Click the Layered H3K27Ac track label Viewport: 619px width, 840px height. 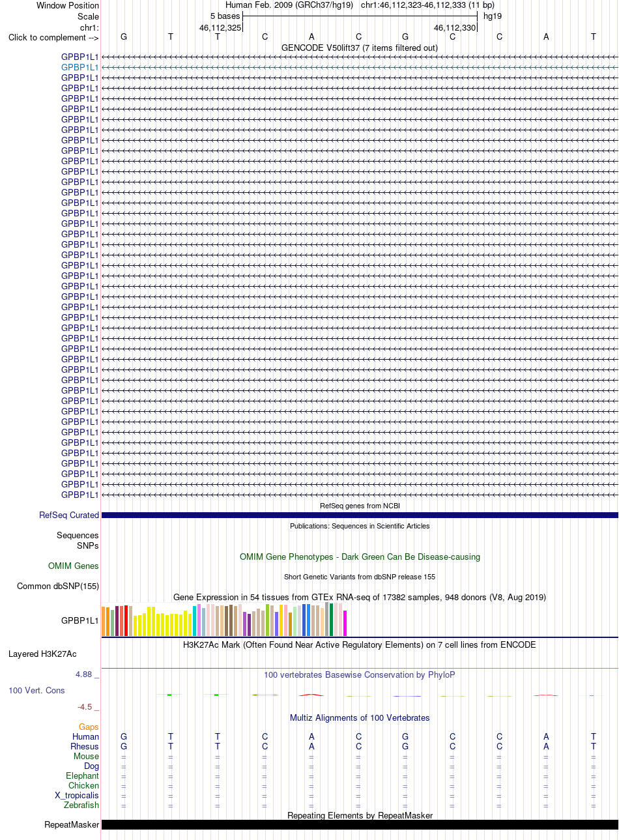tap(42, 654)
